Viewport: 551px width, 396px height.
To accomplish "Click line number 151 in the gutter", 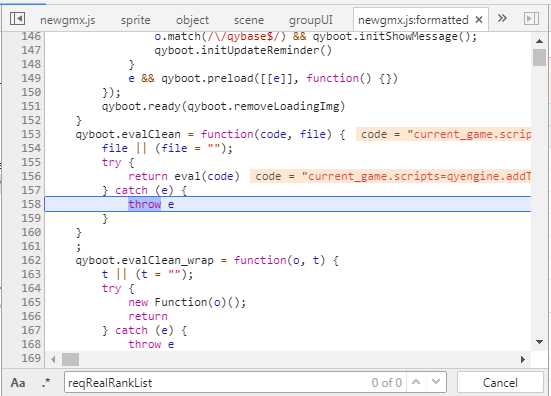I will click(31, 106).
